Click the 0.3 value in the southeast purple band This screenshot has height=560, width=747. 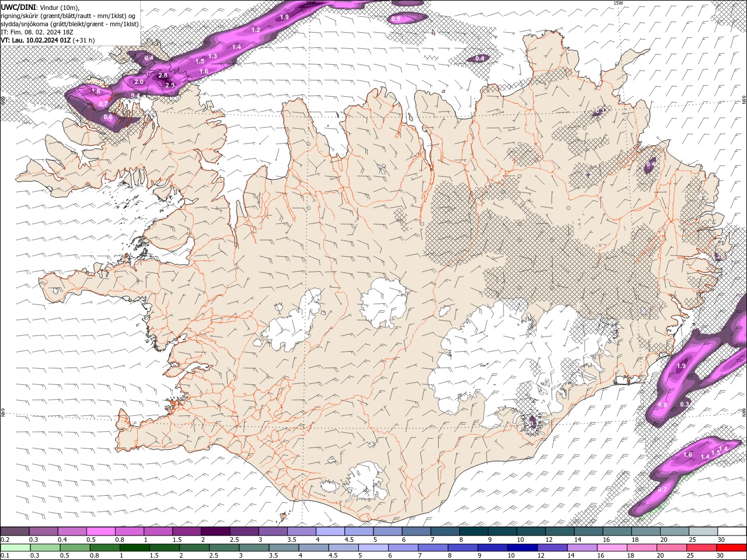click(x=685, y=404)
